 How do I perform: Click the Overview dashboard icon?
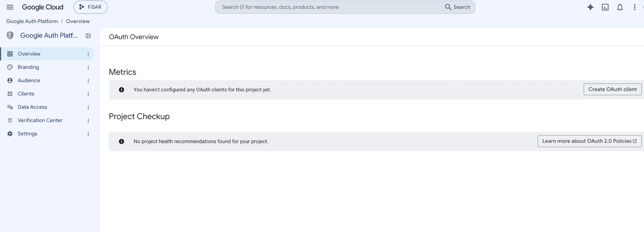tap(10, 54)
